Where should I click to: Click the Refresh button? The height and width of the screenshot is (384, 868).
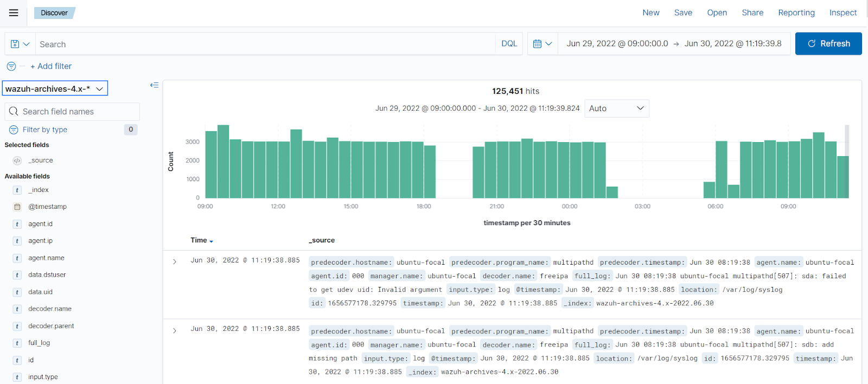tap(828, 43)
